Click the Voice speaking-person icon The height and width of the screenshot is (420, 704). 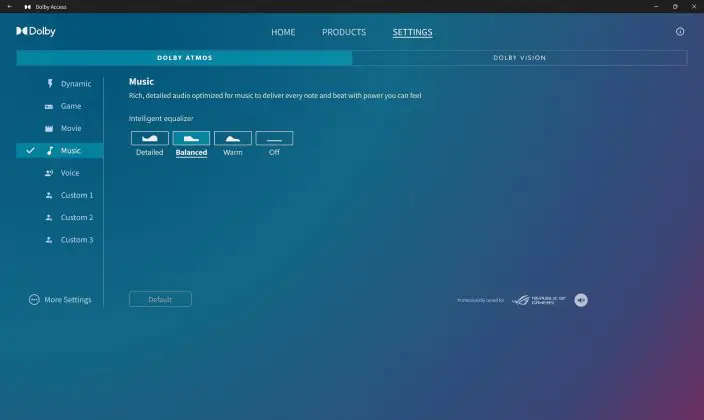point(49,173)
